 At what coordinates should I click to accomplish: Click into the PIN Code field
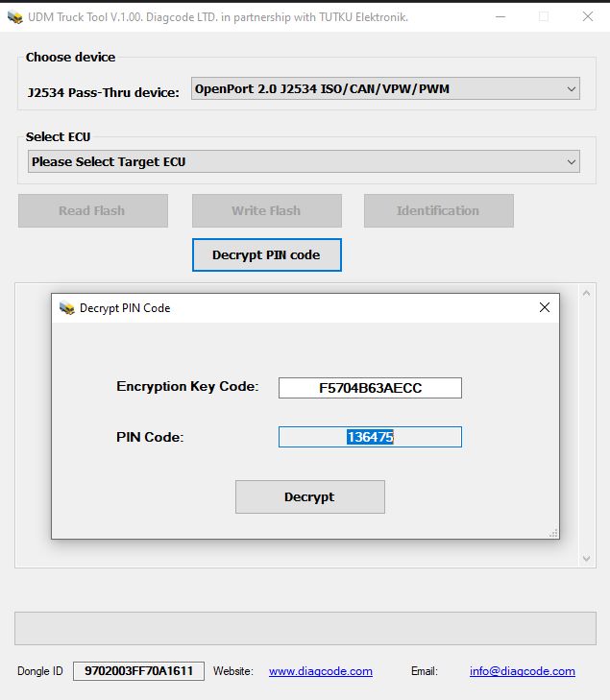point(370,437)
